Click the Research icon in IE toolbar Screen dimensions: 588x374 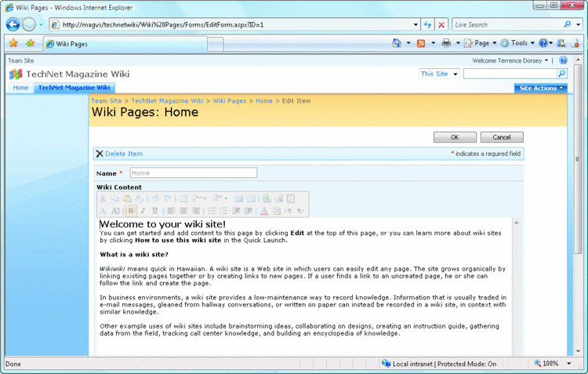[x=561, y=43]
